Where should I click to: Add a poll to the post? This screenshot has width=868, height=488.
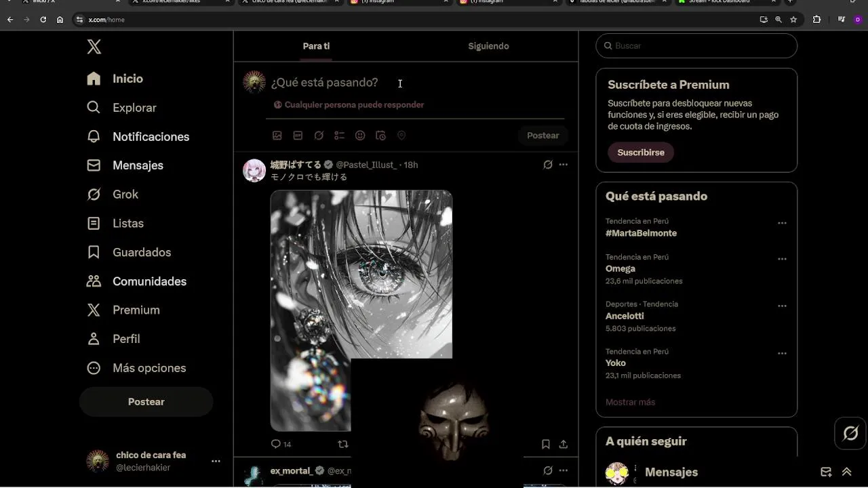[x=339, y=136]
